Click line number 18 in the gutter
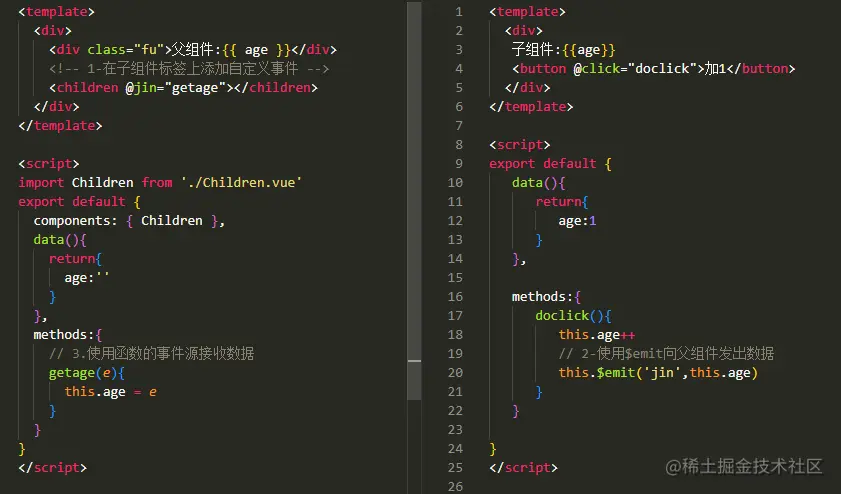This screenshot has height=494, width=841. point(455,335)
